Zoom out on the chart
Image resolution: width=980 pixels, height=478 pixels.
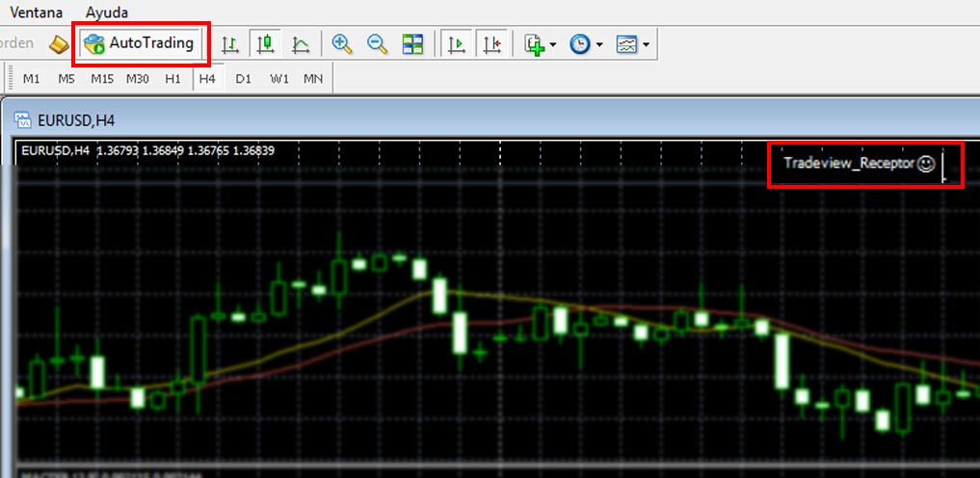click(377, 43)
